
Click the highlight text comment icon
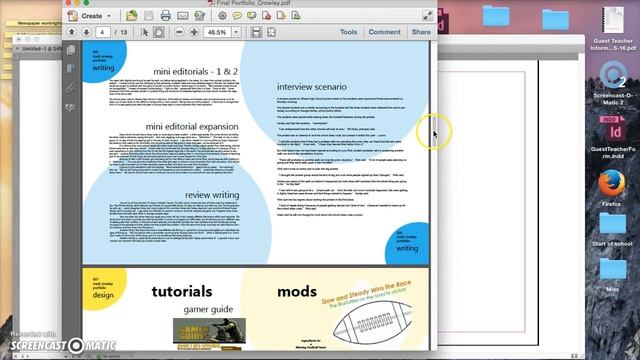pos(251,16)
